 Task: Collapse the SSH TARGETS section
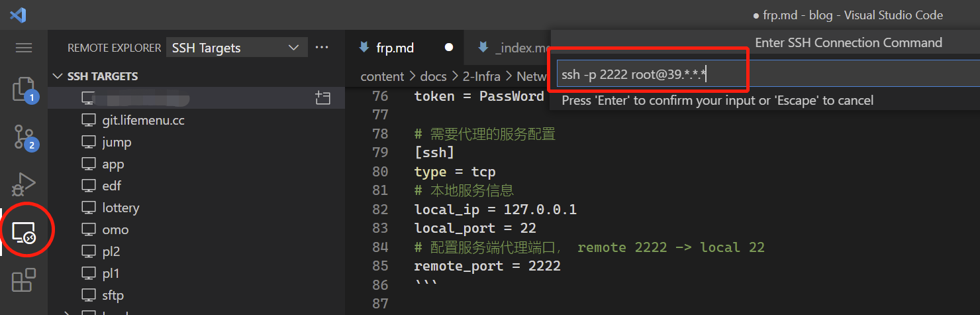pyautogui.click(x=58, y=76)
